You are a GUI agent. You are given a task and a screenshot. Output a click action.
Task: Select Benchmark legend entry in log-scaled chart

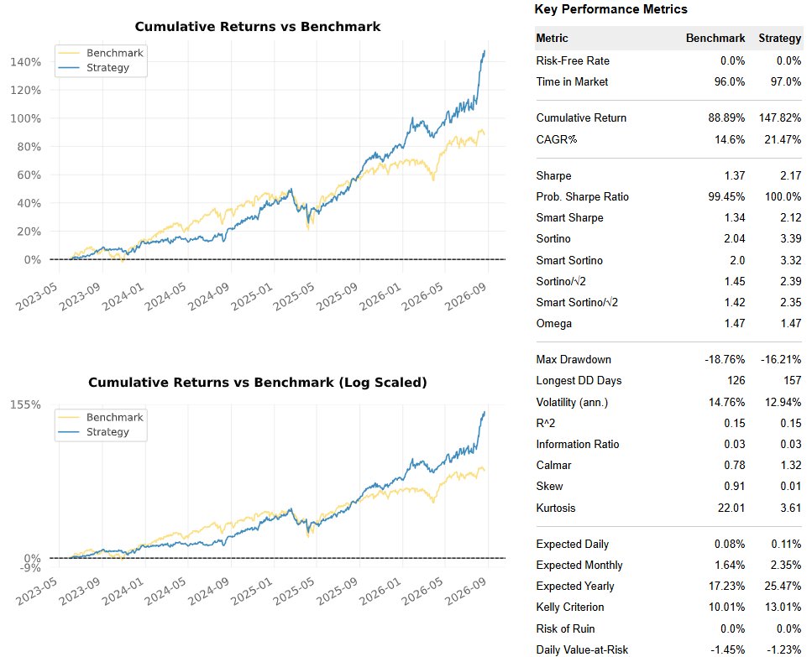(x=101, y=418)
